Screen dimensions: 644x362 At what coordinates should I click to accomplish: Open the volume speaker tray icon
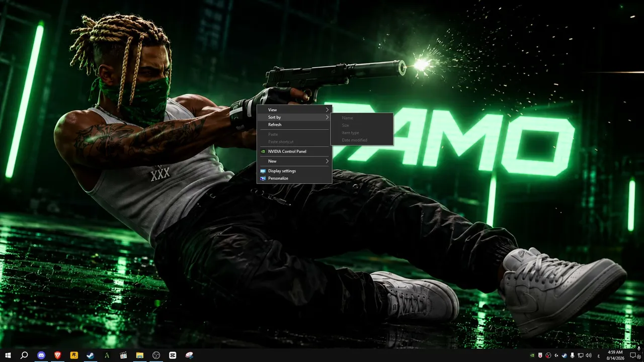(589, 355)
